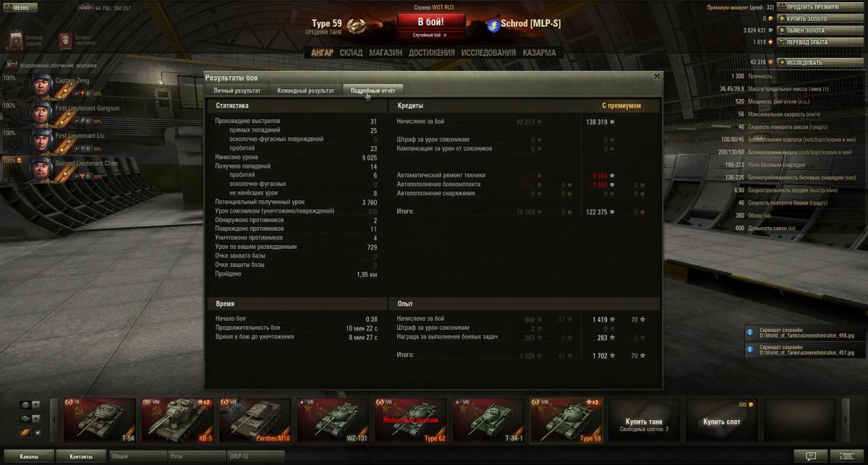
Task: Toggle the elite tank filter checkbox
Action: click(38, 432)
